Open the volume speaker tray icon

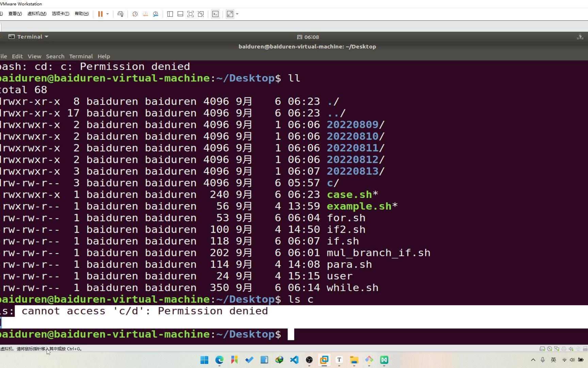point(572,360)
